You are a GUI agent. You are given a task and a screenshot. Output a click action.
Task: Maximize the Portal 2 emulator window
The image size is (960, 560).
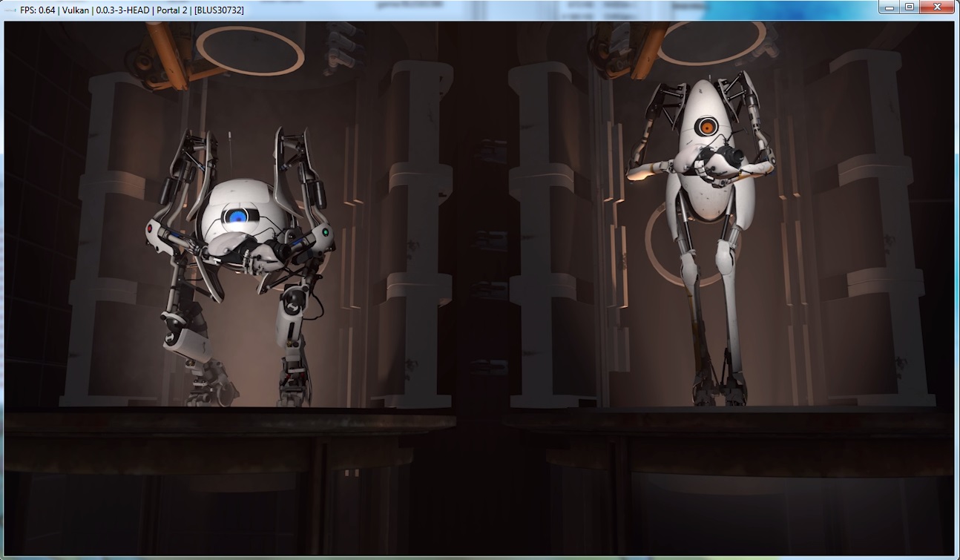coord(909,7)
